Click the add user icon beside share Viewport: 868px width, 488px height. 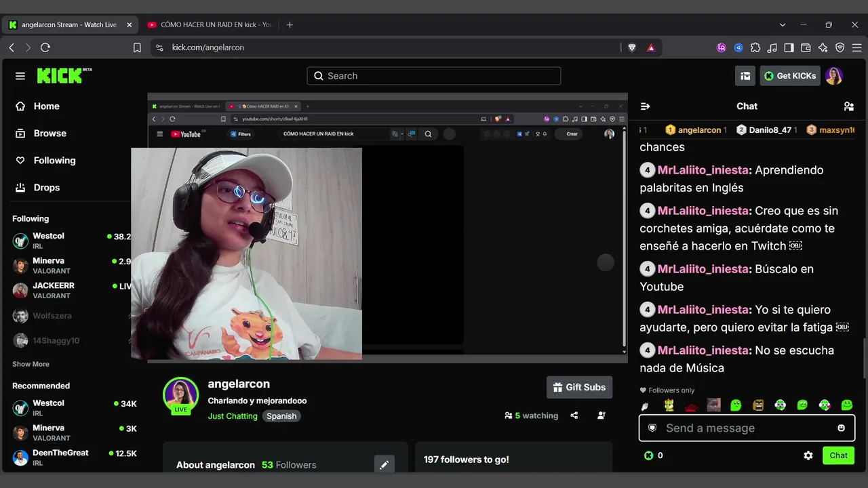click(x=601, y=415)
